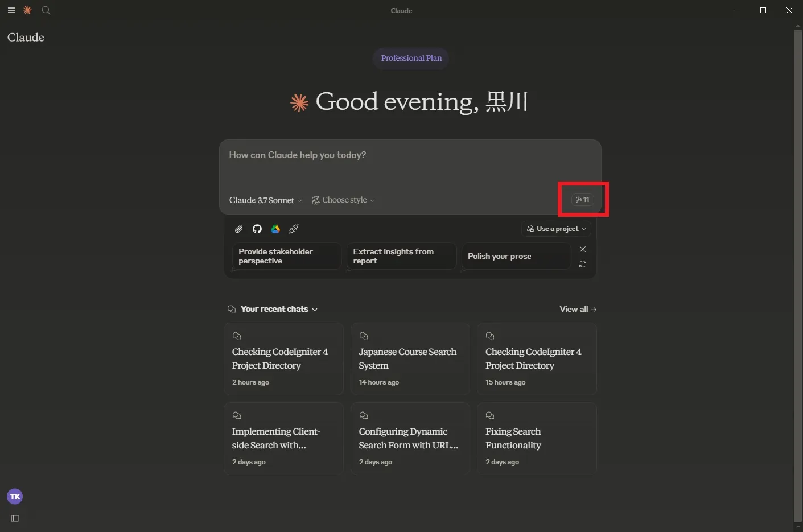Open 'Japanese Course Search System' chat

click(410, 359)
